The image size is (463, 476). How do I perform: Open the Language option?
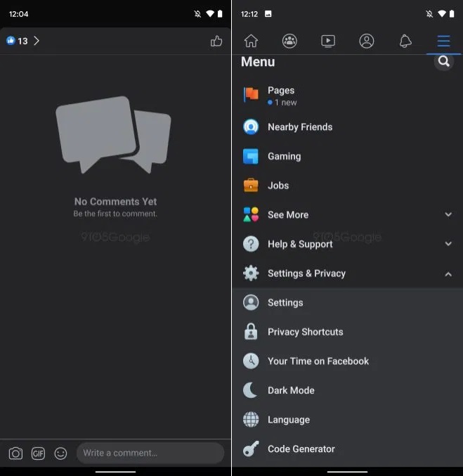(347, 419)
